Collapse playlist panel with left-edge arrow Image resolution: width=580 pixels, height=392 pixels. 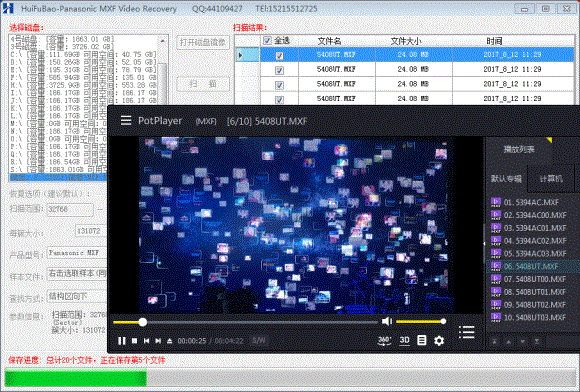(x=485, y=243)
